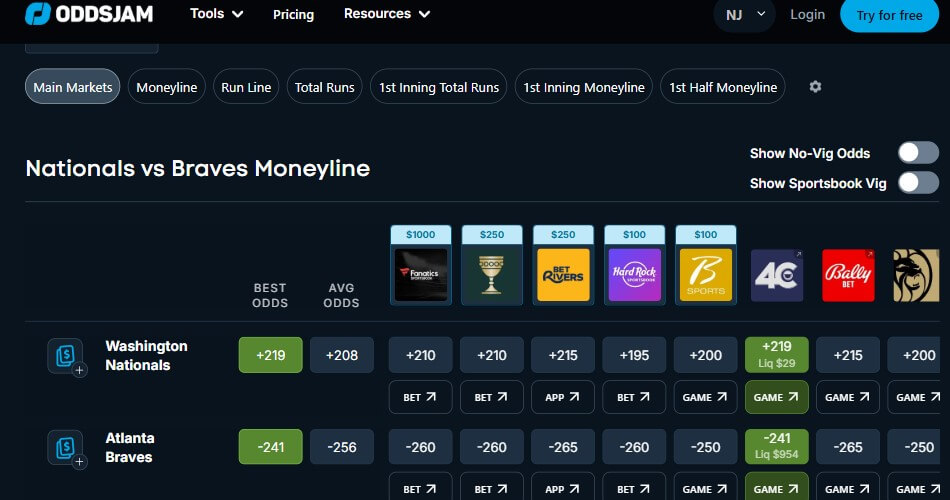This screenshot has height=500, width=950.
Task: Click the Fanatics $1000 promo badge
Action: click(x=420, y=235)
